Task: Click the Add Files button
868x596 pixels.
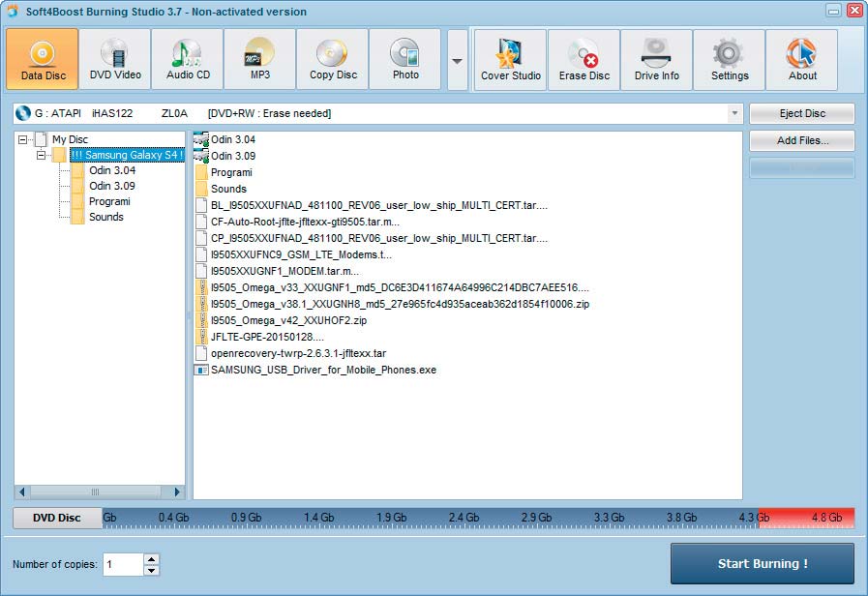Action: [x=801, y=140]
